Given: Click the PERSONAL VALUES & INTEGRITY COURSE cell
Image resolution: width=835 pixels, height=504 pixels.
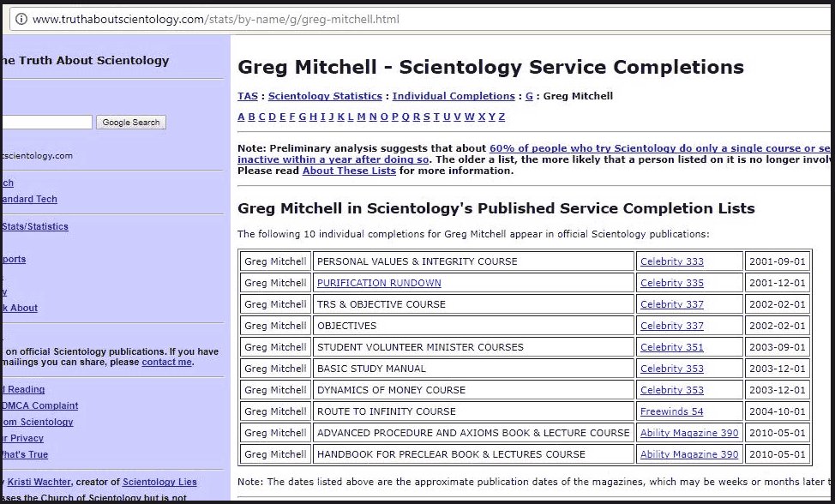Looking at the screenshot, I should [x=474, y=261].
